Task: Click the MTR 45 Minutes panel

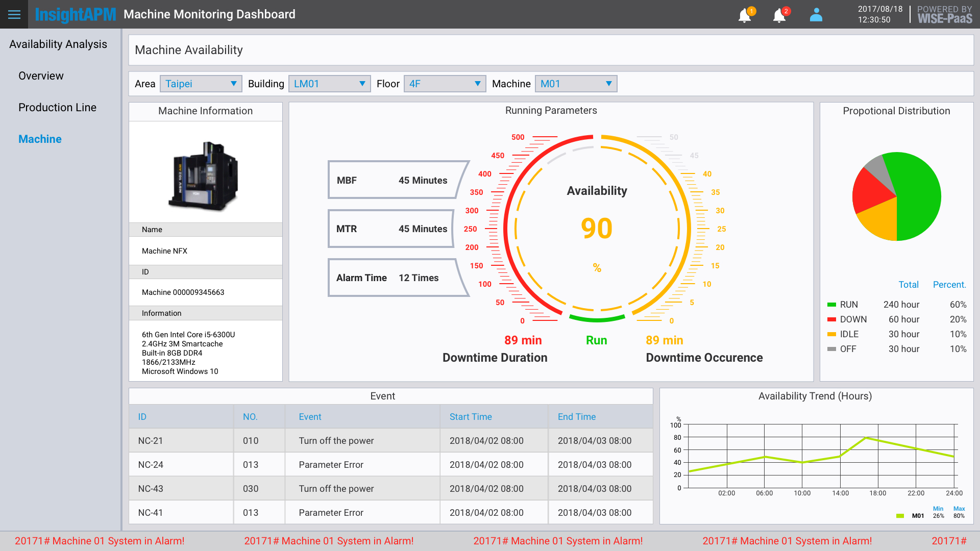Action: tap(392, 229)
